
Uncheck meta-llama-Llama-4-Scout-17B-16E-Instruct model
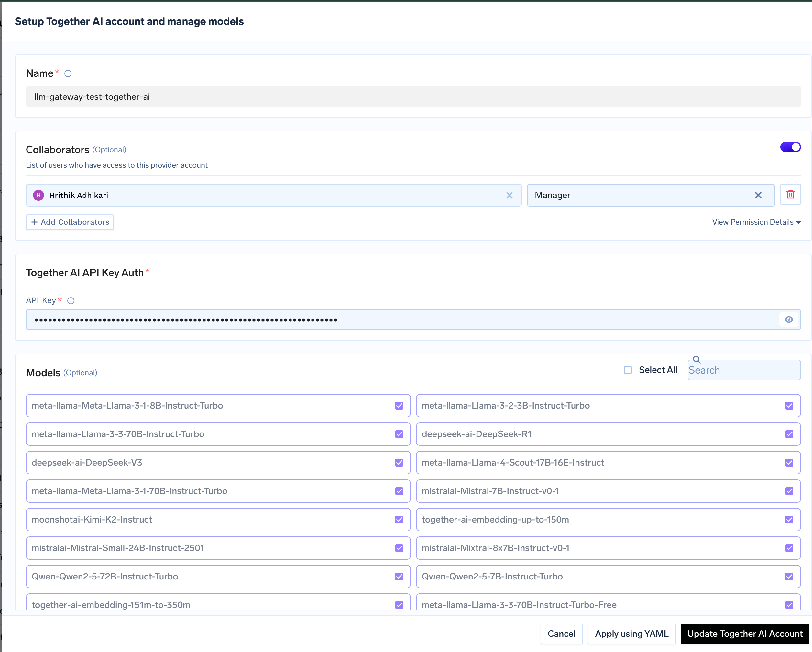[789, 463]
